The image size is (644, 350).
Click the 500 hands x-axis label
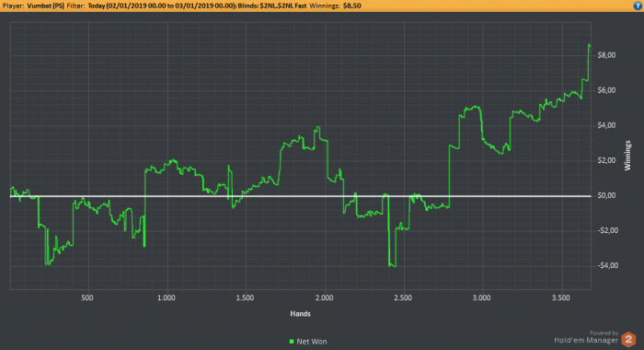click(87, 297)
